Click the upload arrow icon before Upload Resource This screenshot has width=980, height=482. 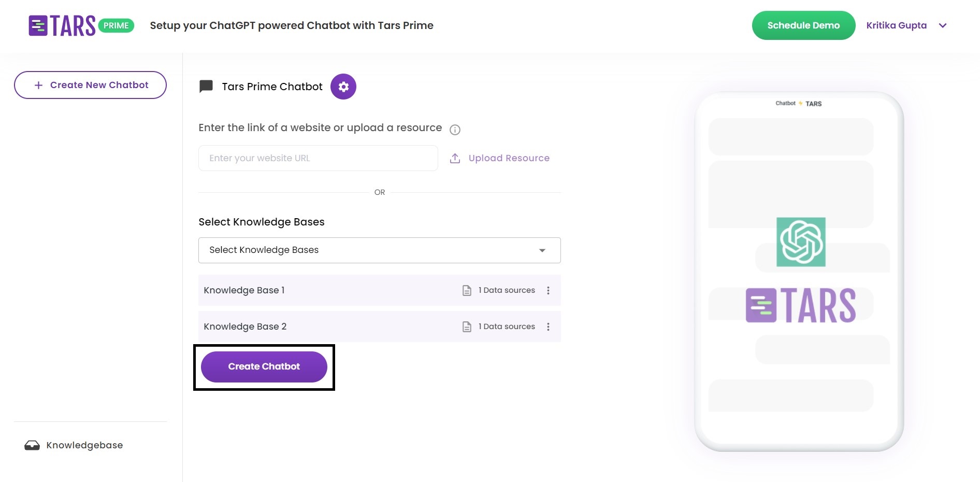[455, 158]
